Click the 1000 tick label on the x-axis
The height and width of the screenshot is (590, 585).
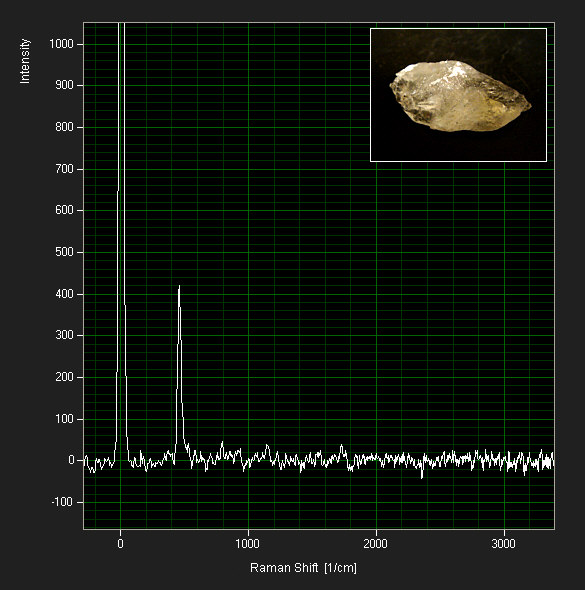point(248,544)
